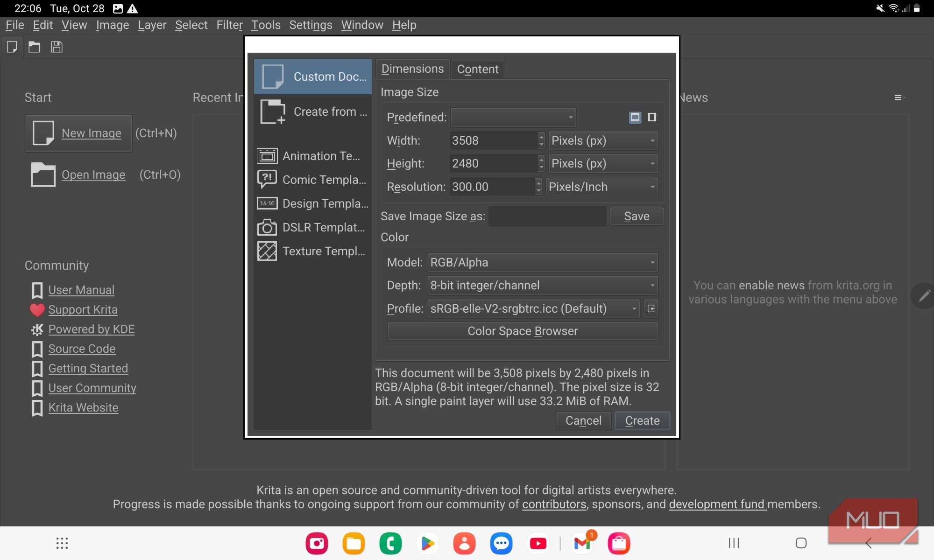The image size is (934, 560).
Task: Choose Texture Templates category
Action: click(x=313, y=251)
